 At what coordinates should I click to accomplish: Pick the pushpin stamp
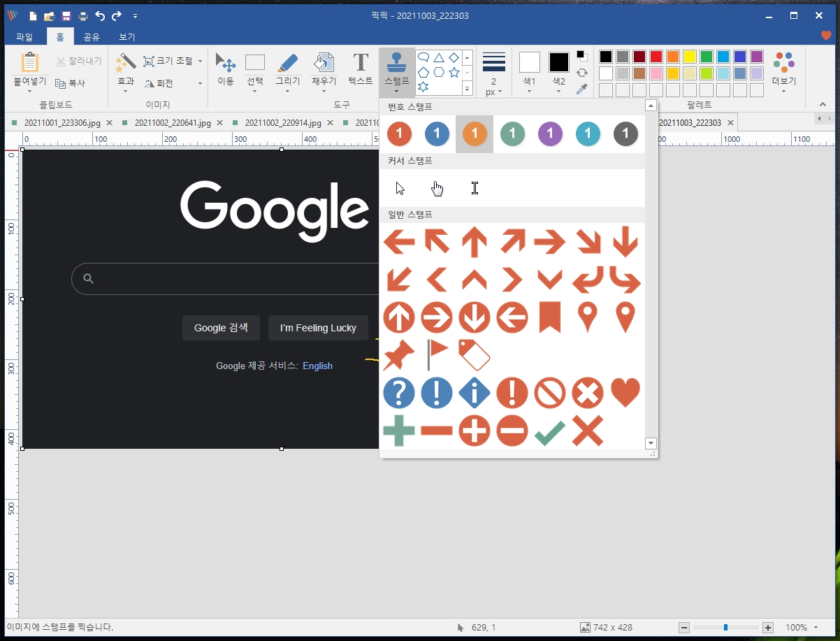399,355
